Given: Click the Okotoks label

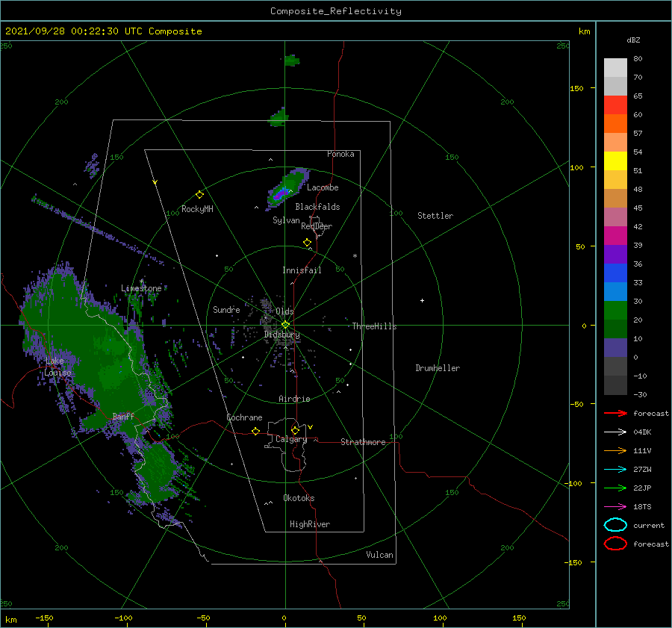Looking at the screenshot, I should click(299, 498).
